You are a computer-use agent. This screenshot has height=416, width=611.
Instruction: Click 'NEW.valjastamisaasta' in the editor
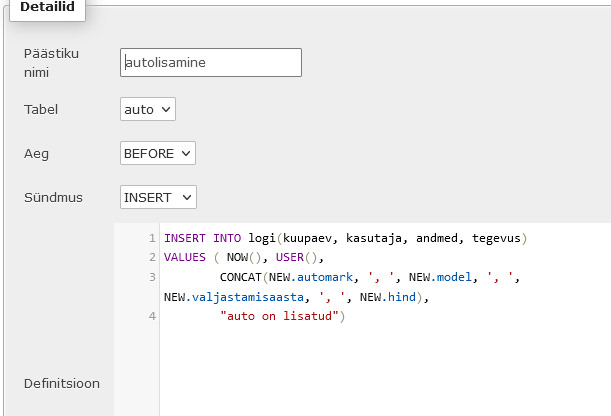pyautogui.click(x=234, y=297)
